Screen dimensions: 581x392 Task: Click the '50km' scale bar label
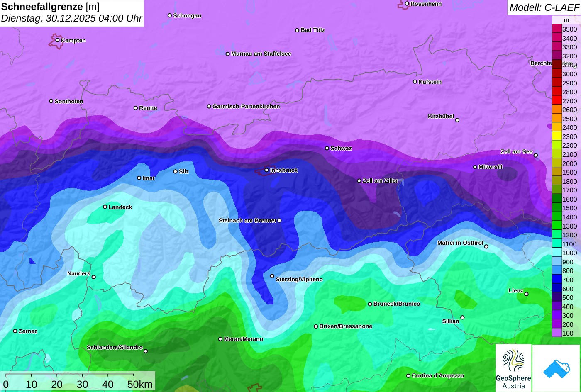coord(140,384)
